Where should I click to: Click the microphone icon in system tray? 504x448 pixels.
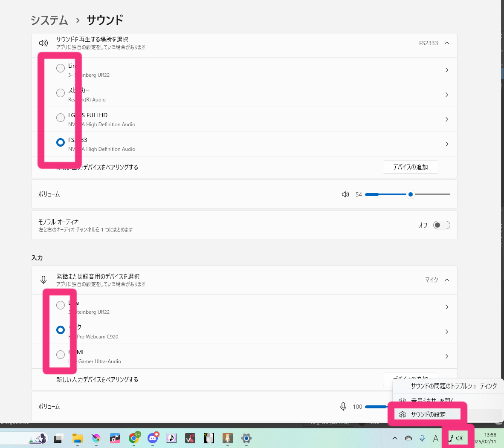click(x=422, y=438)
